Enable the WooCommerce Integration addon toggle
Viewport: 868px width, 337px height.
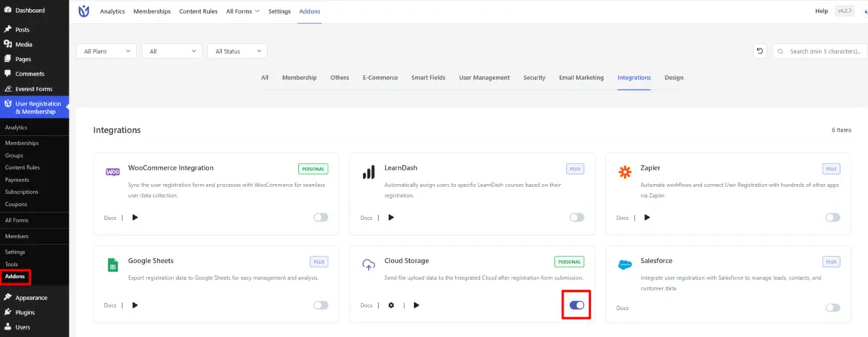321,217
